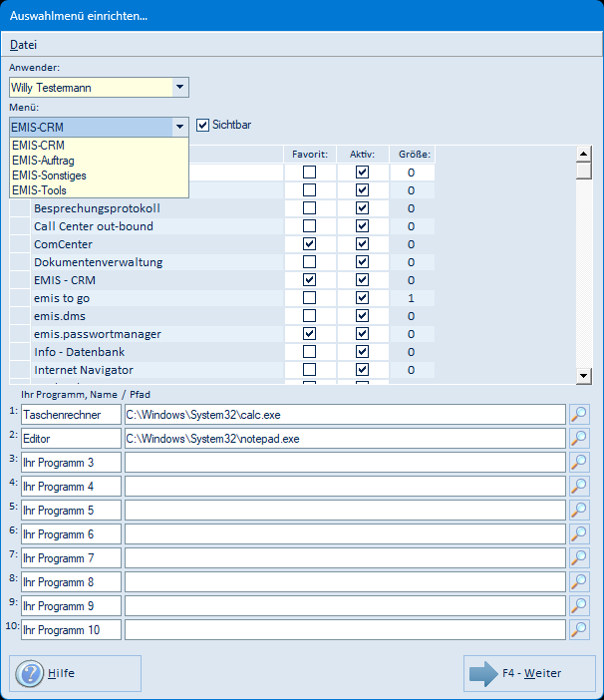
Task: Choose EMIS-Sonstiges in the menu list
Action: 99,175
